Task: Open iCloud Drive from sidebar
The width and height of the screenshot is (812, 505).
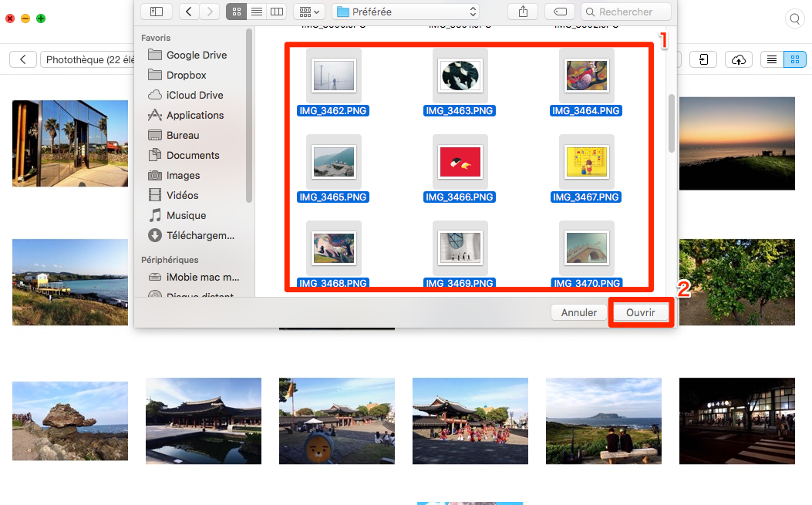Action: [x=195, y=96]
